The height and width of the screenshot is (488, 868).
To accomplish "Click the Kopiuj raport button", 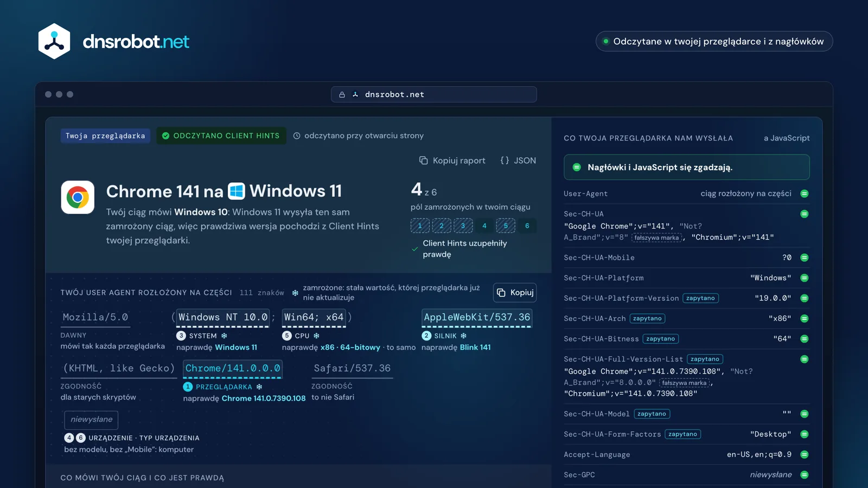I will [x=452, y=160].
